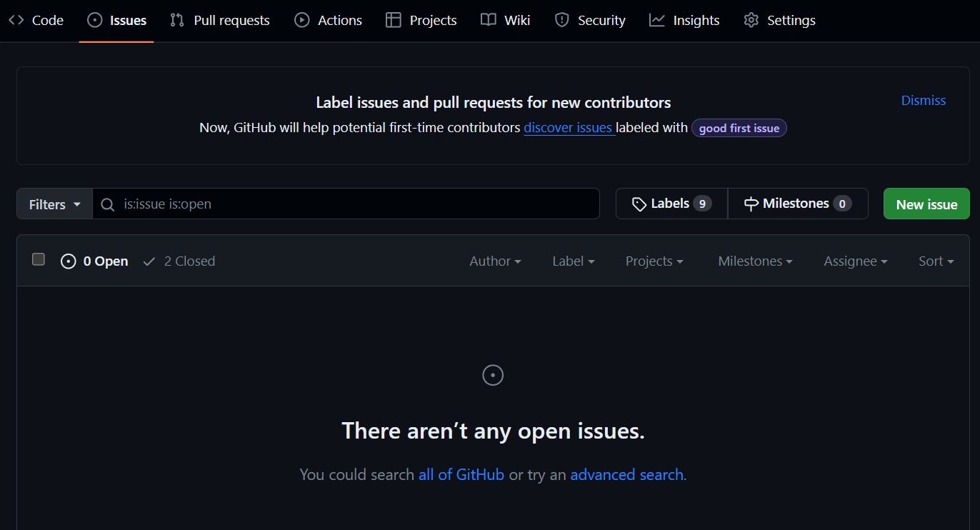Click the good first issue label
The image size is (980, 530).
739,129
